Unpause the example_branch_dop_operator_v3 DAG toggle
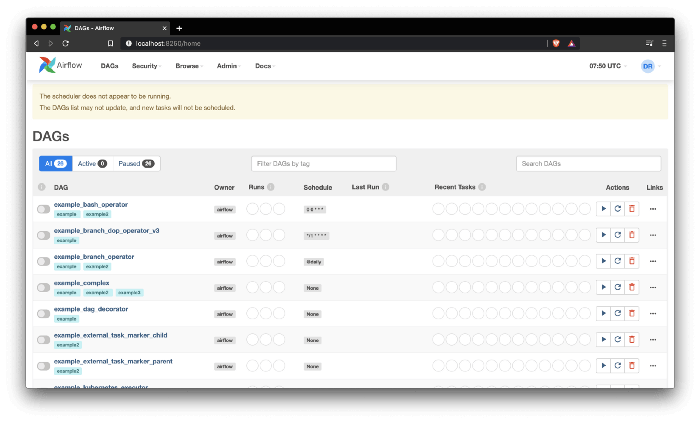 [x=43, y=235]
